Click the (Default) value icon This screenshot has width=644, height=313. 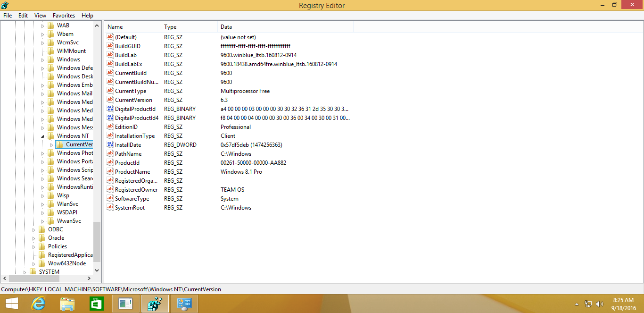[111, 37]
